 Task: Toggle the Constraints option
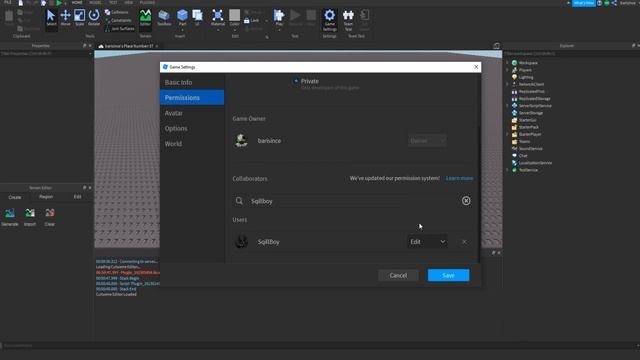pos(118,20)
